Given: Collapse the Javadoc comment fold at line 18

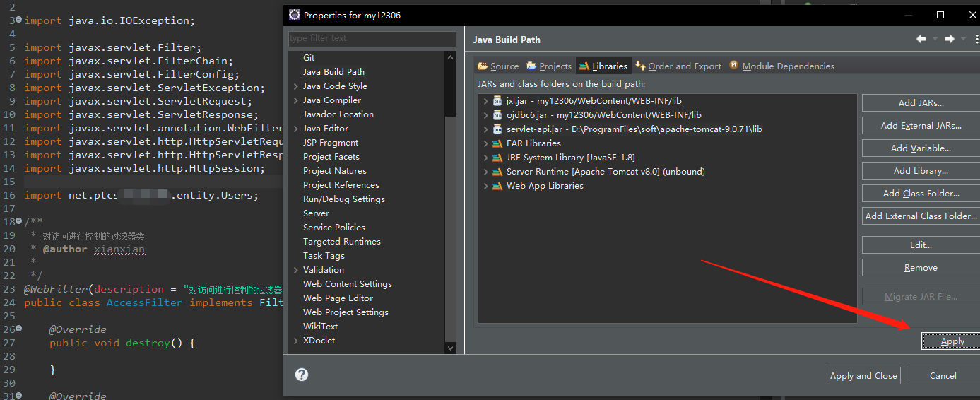Looking at the screenshot, I should [18, 222].
